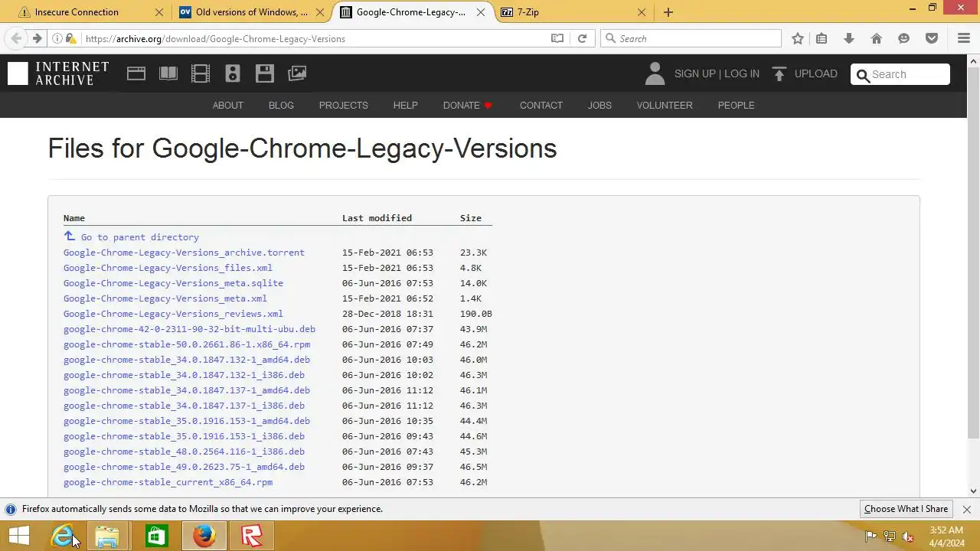Click the LOG IN link
This screenshot has height=551, width=980.
(x=742, y=73)
